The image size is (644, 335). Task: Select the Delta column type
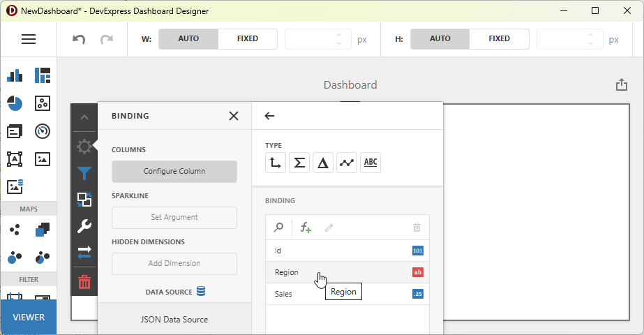323,163
